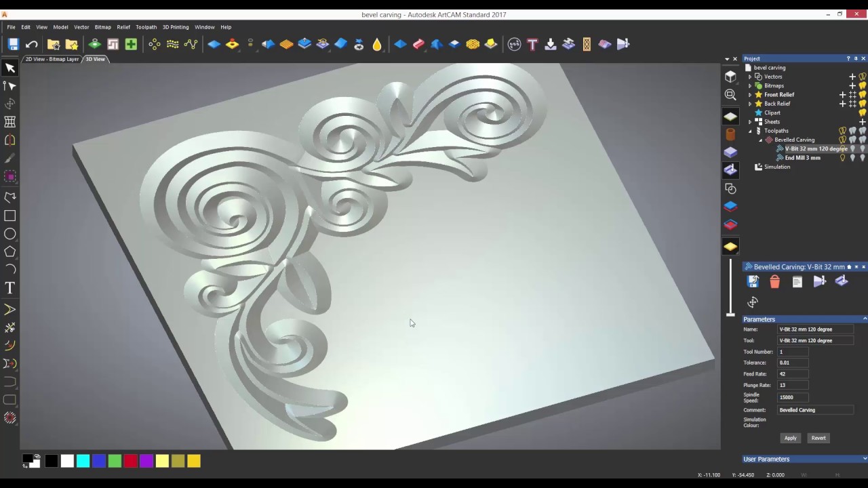Toggle the Vectors visibility bulb
The image size is (868, 488).
[863, 77]
